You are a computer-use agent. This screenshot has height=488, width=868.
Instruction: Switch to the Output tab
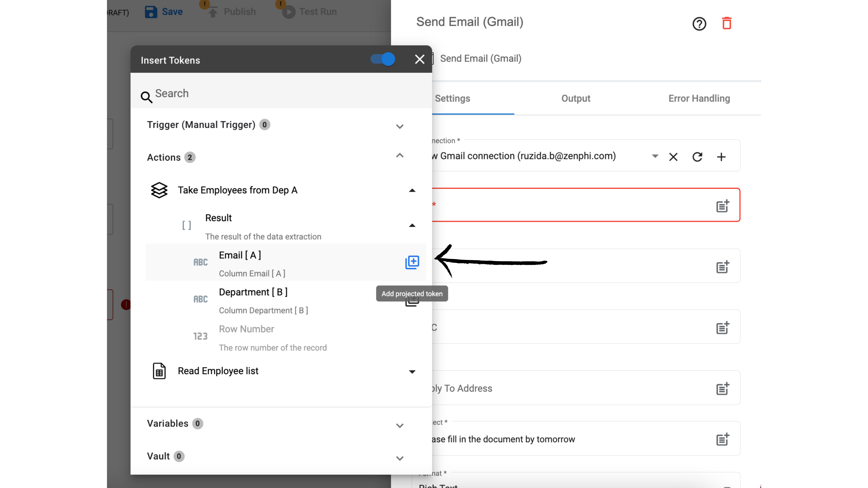click(576, 98)
